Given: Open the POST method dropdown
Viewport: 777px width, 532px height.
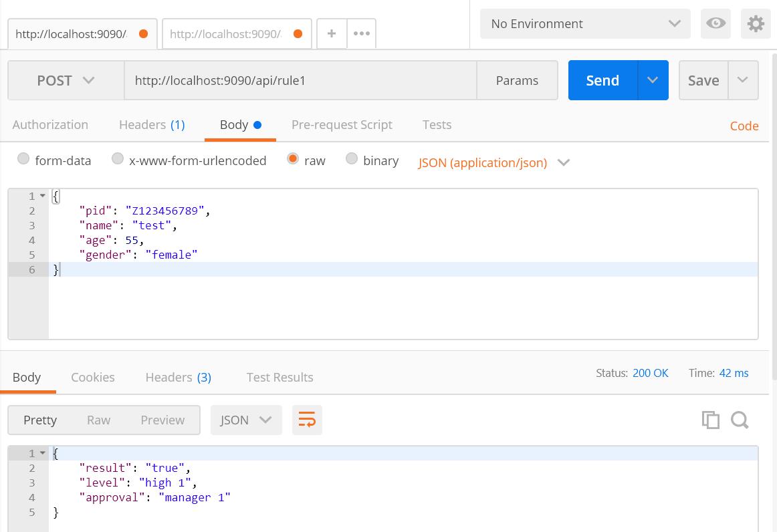Looking at the screenshot, I should 66,80.
